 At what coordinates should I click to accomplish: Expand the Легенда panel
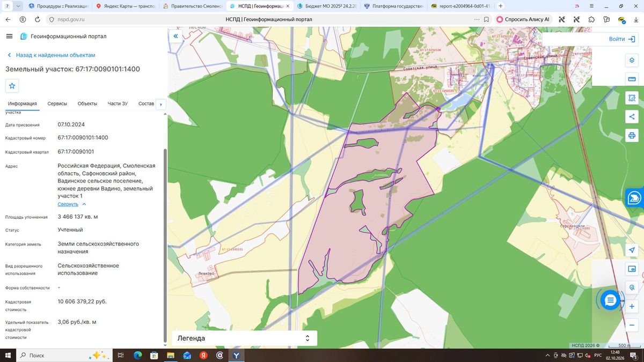click(x=244, y=338)
